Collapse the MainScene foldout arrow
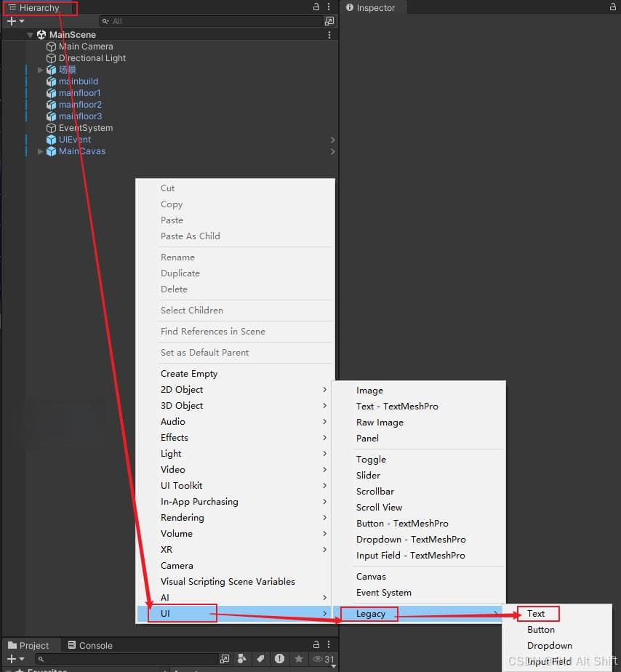The width and height of the screenshot is (621, 672). [30, 35]
